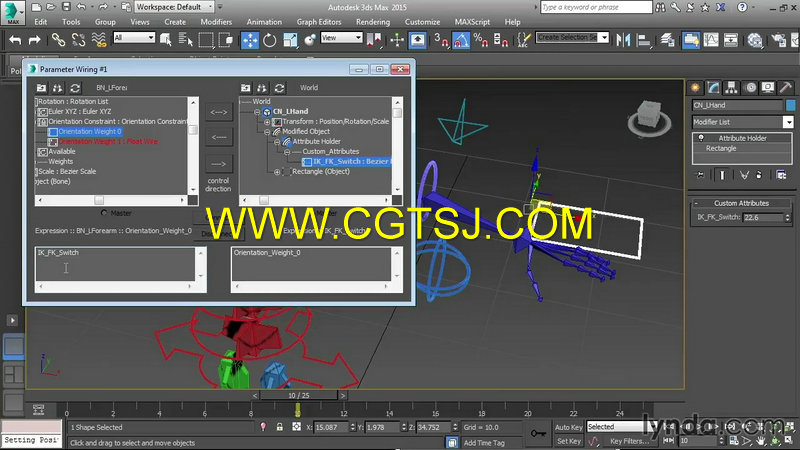Collapse the Modified Object node
Image resolution: width=800 pixels, height=450 pixels.
pyautogui.click(x=267, y=131)
